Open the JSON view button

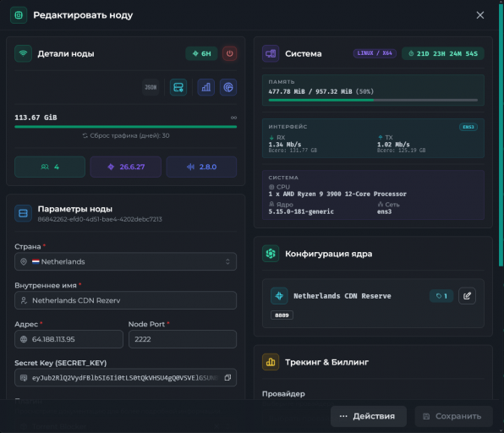pyautogui.click(x=151, y=87)
